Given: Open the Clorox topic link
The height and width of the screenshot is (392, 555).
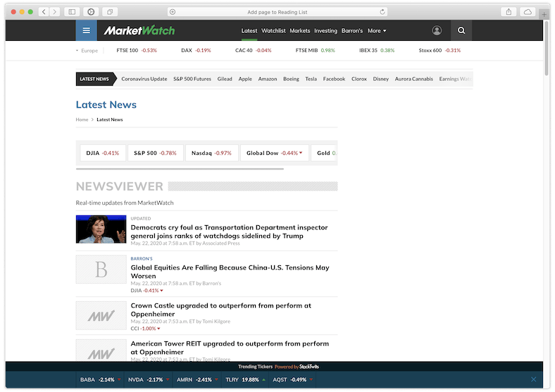Looking at the screenshot, I should point(359,79).
